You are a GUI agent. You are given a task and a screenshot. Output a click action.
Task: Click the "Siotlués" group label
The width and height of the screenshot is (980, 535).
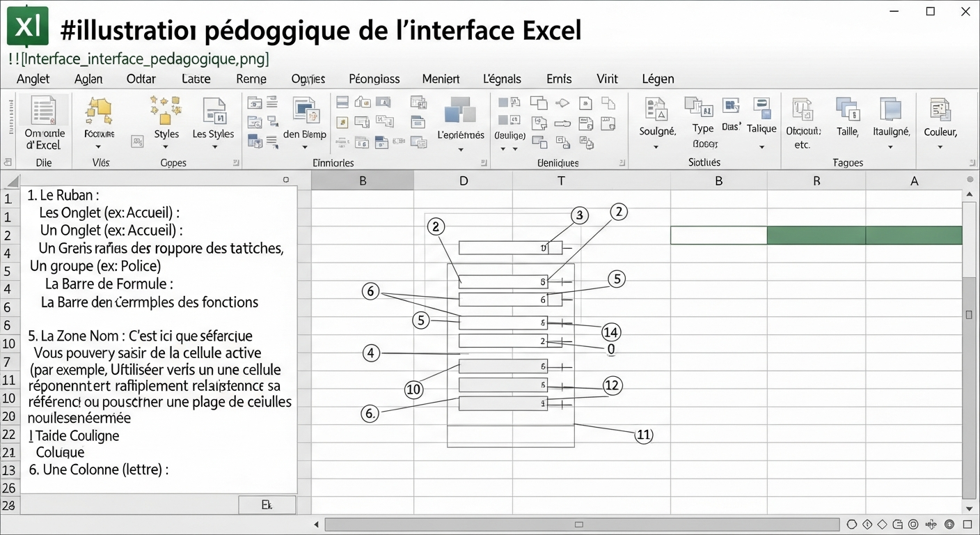(x=704, y=162)
